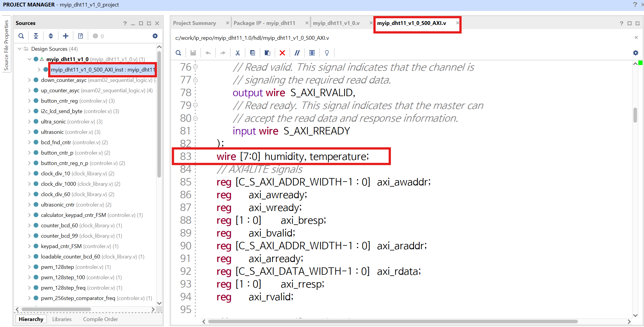Switch to the Compile Order view tab
The image size is (644, 327).
(x=100, y=319)
